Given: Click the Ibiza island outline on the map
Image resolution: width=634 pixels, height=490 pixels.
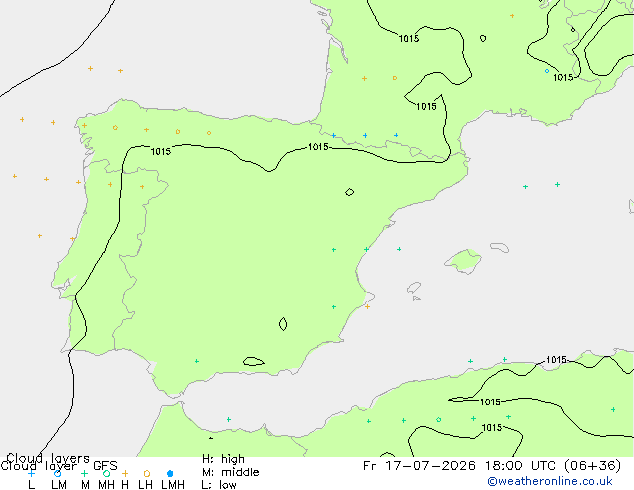Looking at the screenshot, I should (x=413, y=288).
